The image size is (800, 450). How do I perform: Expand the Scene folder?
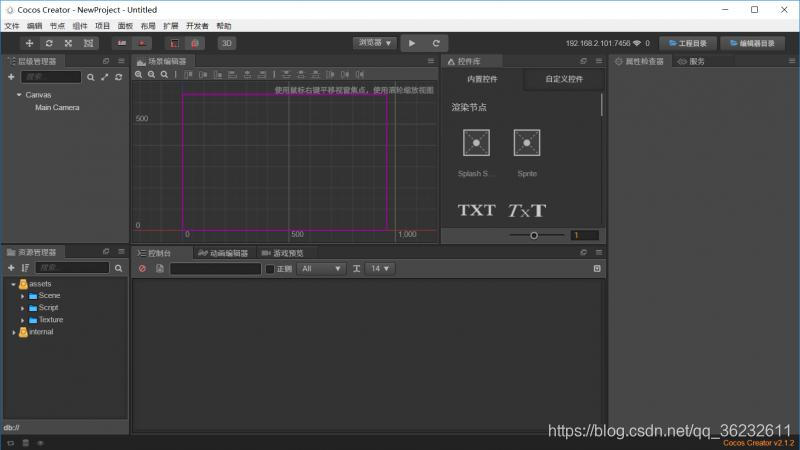pyautogui.click(x=22, y=296)
